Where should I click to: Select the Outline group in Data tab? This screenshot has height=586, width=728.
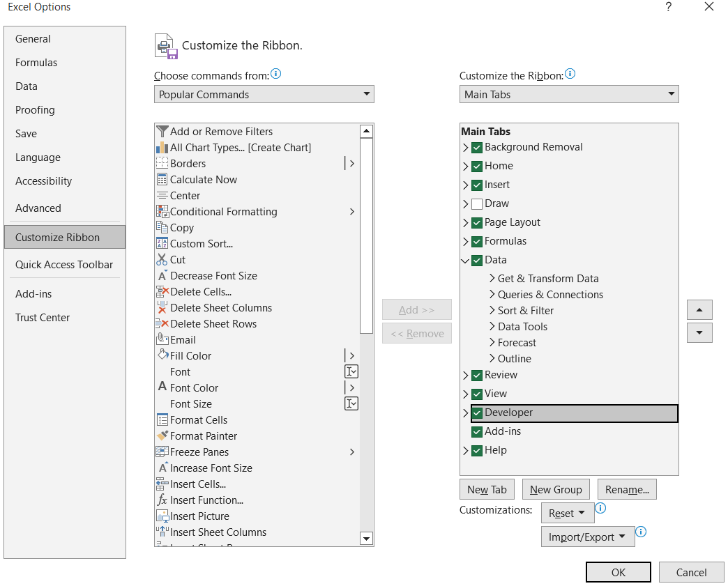tap(515, 359)
